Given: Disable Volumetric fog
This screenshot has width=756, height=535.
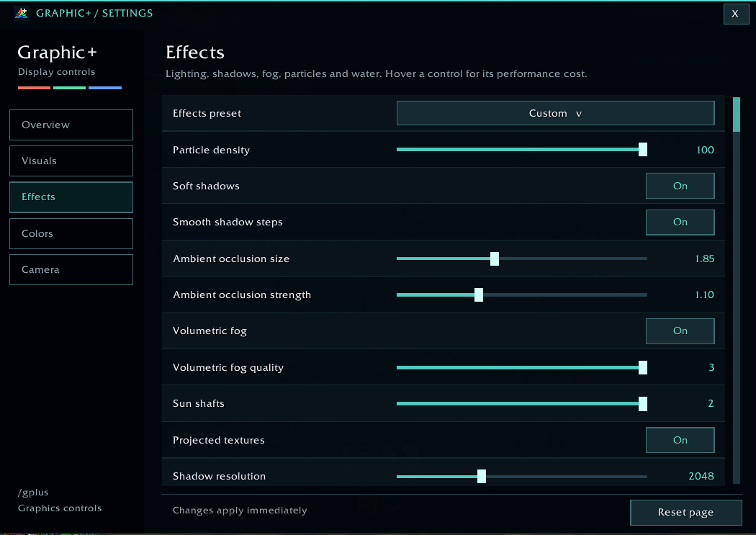Looking at the screenshot, I should tap(680, 331).
